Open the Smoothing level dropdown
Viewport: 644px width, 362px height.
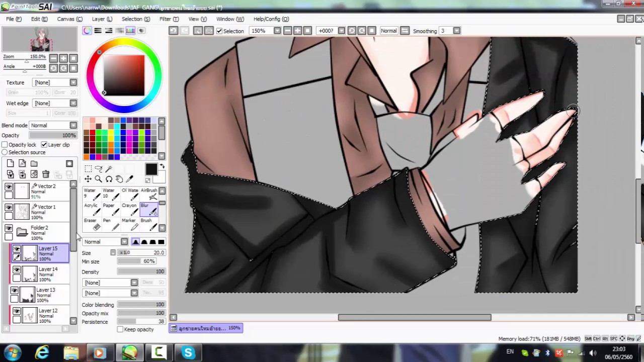(456, 31)
